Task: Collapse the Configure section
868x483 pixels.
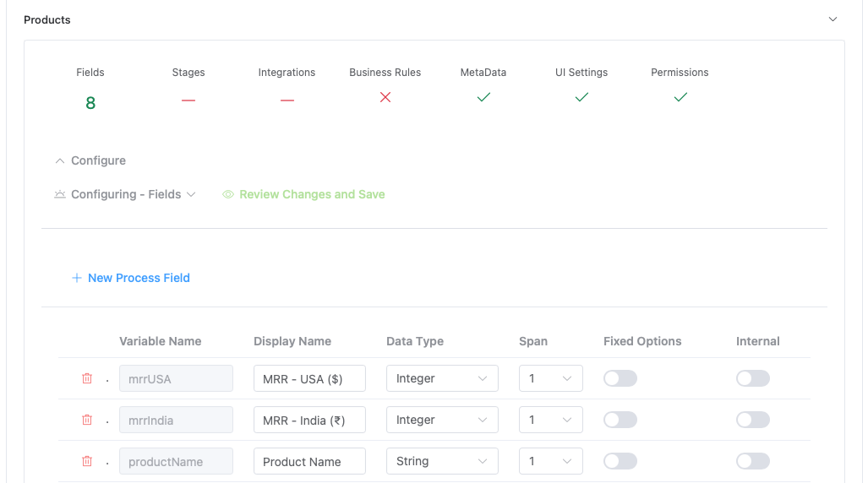Action: tap(90, 160)
